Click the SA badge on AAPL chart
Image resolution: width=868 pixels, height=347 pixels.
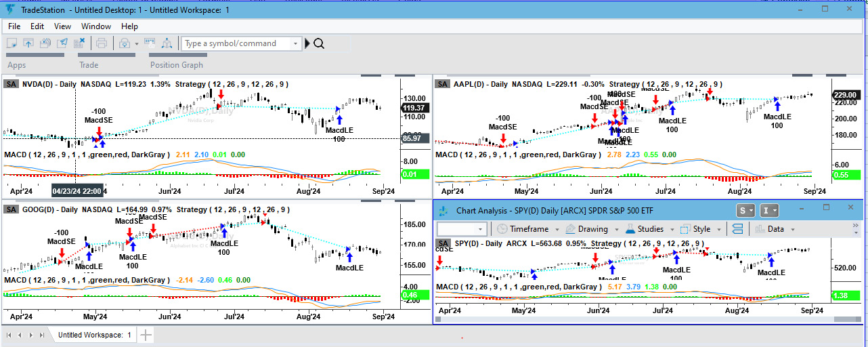[442, 84]
